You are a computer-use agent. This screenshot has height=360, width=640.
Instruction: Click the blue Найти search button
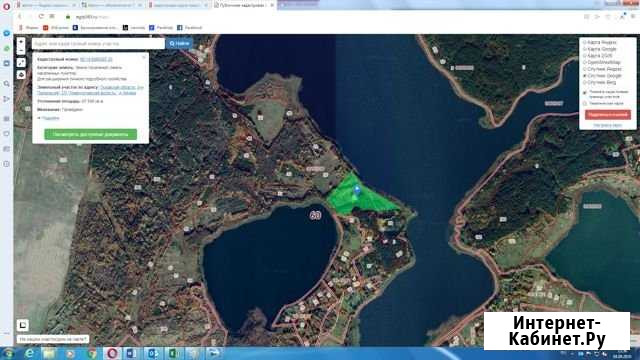(x=179, y=43)
